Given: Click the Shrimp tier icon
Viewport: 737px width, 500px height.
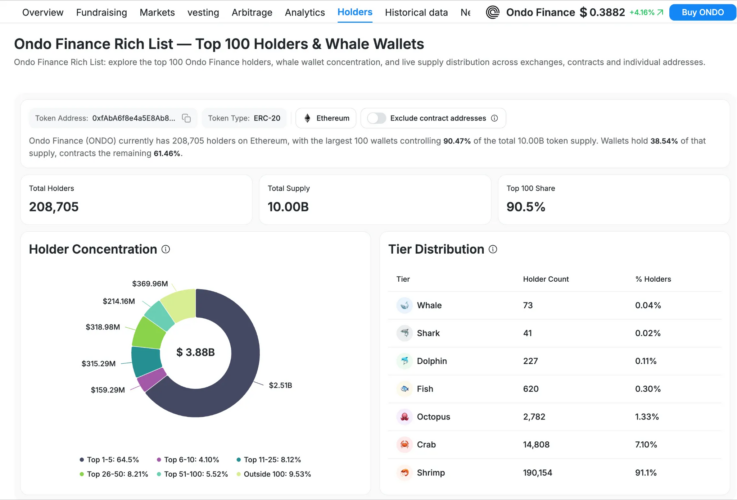Looking at the screenshot, I should (404, 472).
